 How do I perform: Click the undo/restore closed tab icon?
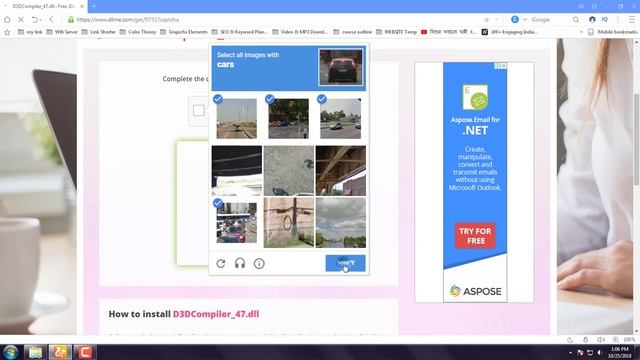point(35,20)
